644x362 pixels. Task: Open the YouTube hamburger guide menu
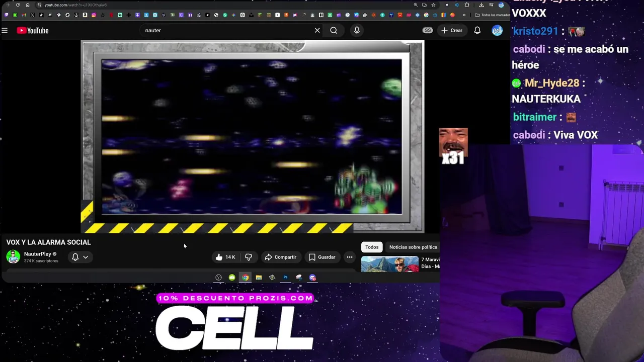(5, 31)
